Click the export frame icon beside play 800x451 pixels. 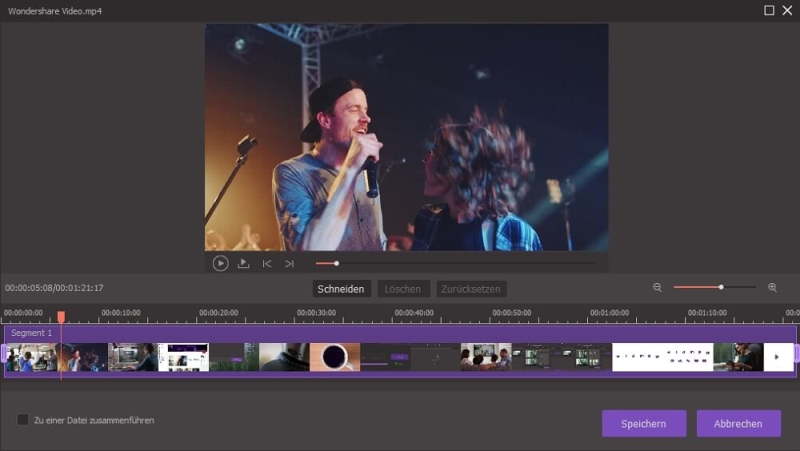(x=243, y=264)
